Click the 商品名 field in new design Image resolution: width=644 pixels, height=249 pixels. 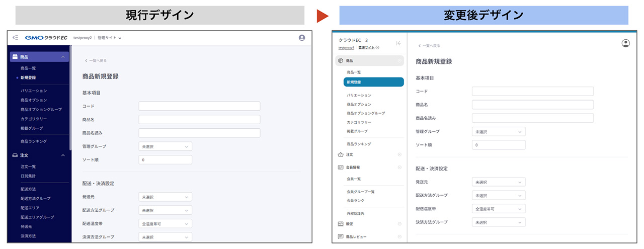tap(533, 105)
